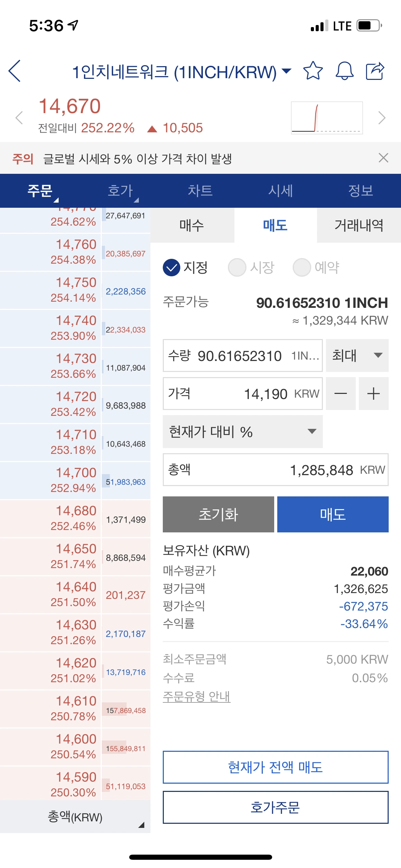Go to previous coin with left chevron
Screen dimensions: 401x868
pos(19,118)
